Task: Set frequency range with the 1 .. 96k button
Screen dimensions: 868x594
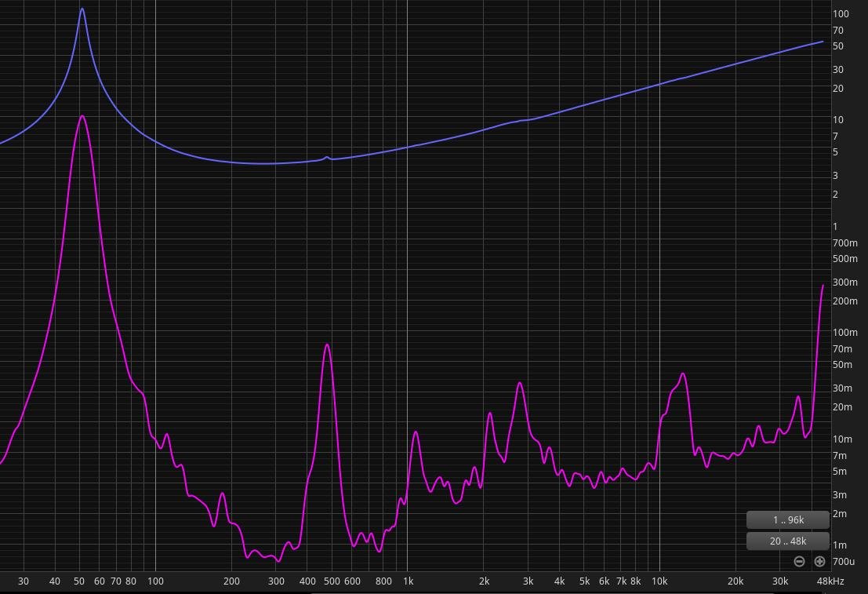Action: pos(788,519)
